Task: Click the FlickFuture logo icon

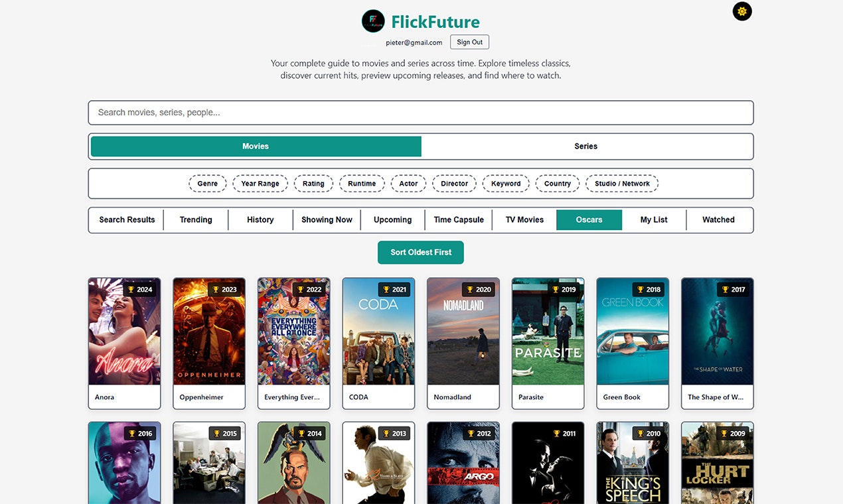Action: pyautogui.click(x=373, y=22)
